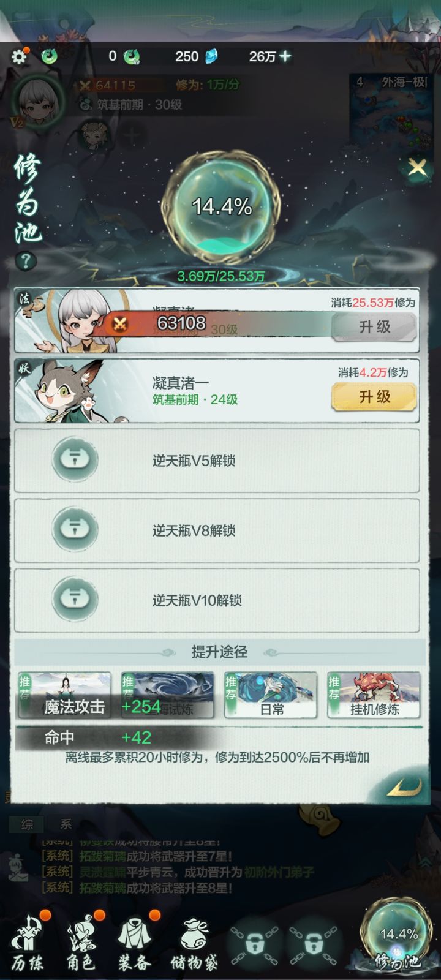
Task: Tap the 修为池 orb at bottom right
Action: pos(398,936)
